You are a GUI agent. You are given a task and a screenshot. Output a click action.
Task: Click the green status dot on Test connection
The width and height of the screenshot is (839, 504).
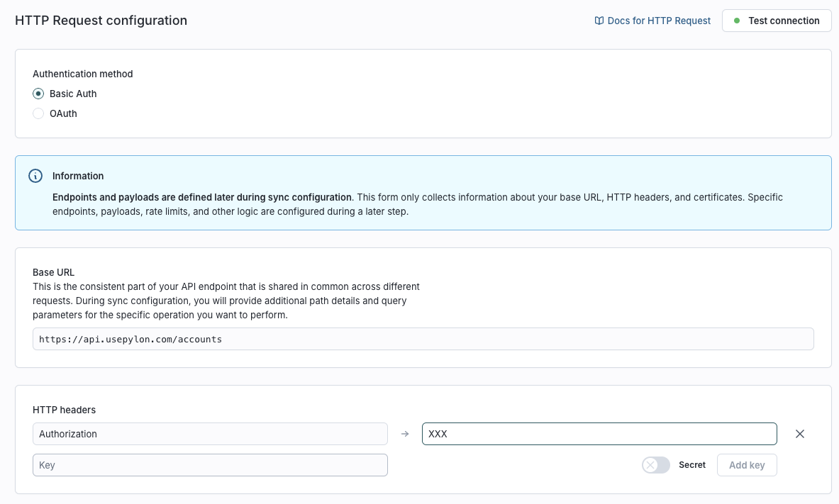738,21
